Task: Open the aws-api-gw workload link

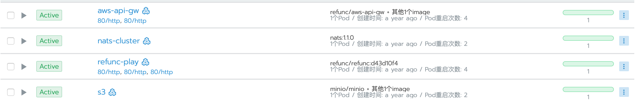Action: [x=118, y=11]
